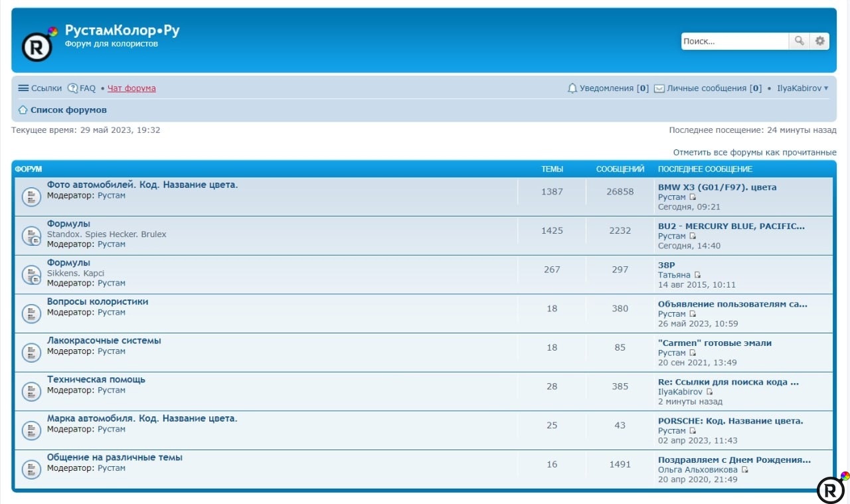Click the Поиск search input field

[x=734, y=41]
